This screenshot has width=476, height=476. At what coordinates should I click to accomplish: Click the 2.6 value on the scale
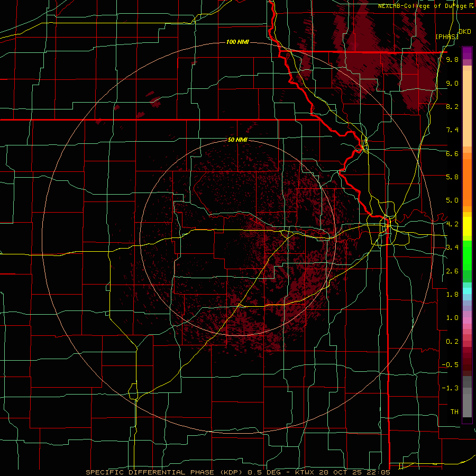452,271
